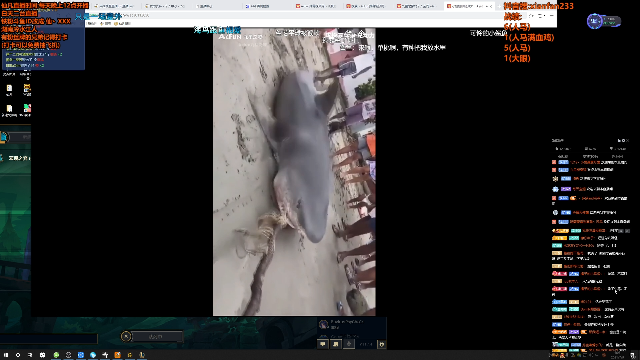Click the search field beside the round client icon

coord(158,336)
